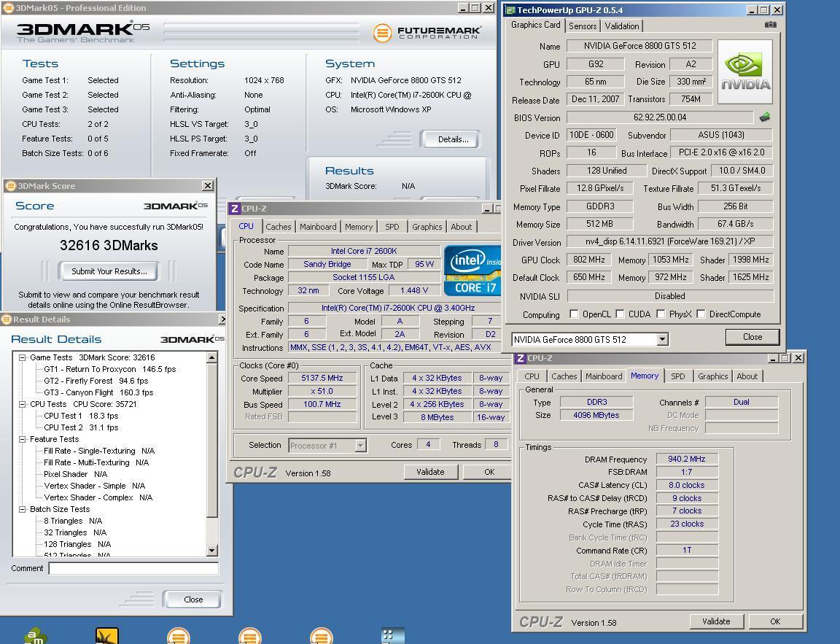This screenshot has height=644, width=840.
Task: Open the SPD tab in CPU-Z memory window
Action: point(677,376)
